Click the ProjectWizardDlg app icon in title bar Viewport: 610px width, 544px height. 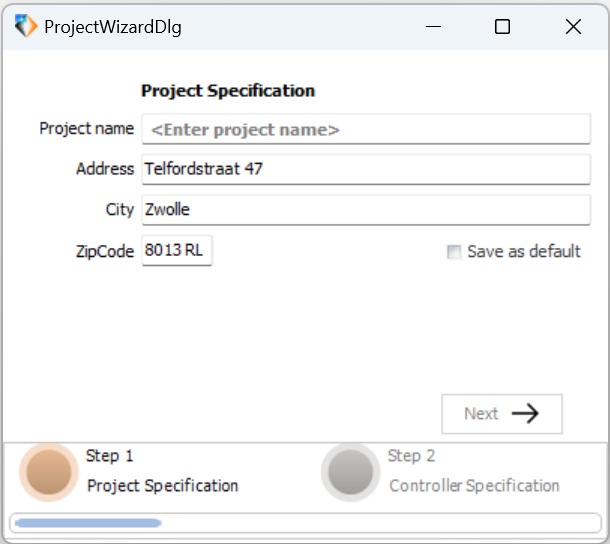coord(26,26)
